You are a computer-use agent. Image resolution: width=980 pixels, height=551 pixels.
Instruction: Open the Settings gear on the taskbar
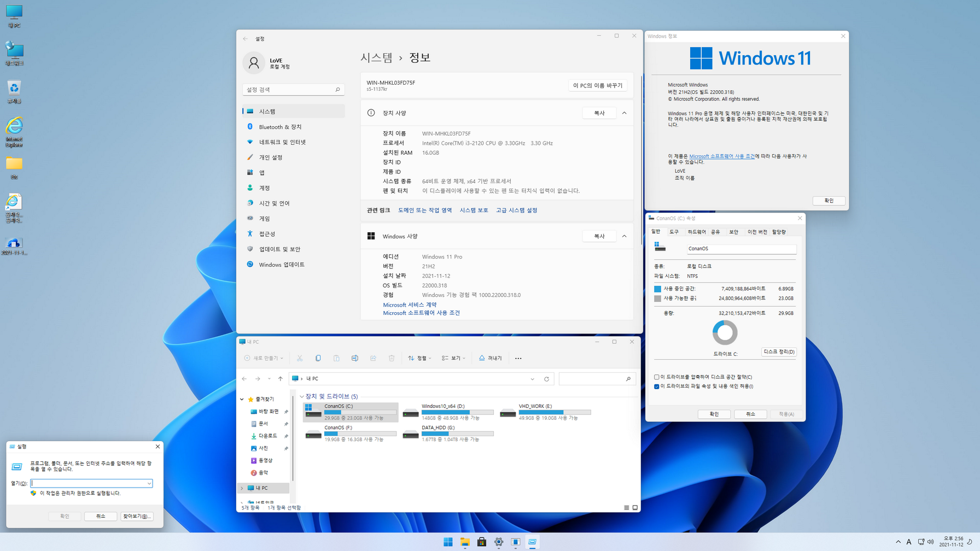pyautogui.click(x=499, y=542)
